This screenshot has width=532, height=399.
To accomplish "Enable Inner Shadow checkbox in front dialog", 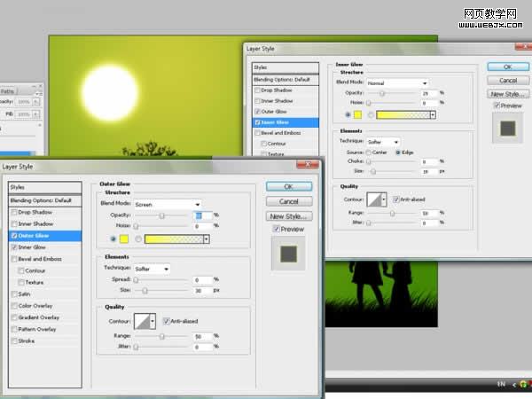I will (14, 224).
